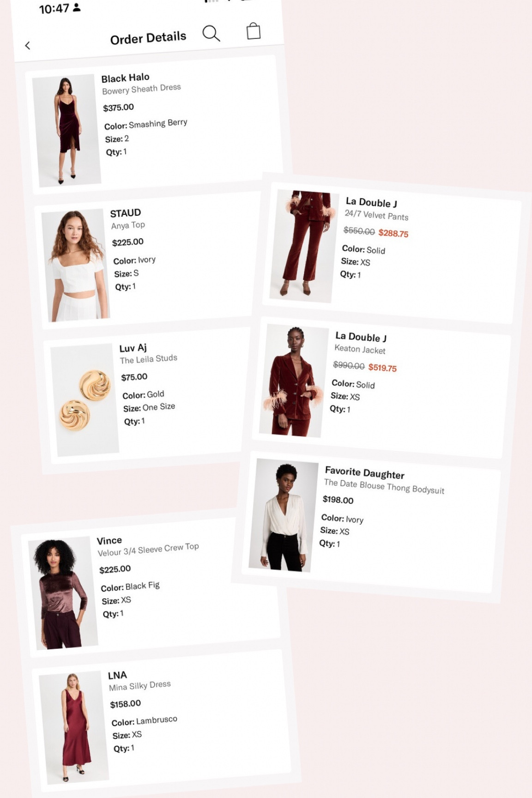Image resolution: width=532 pixels, height=798 pixels.
Task: Tap the back arrow icon
Action: click(x=28, y=45)
